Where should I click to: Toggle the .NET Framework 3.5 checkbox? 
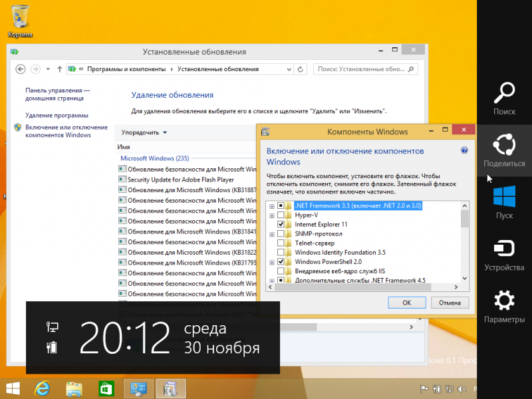tap(281, 205)
